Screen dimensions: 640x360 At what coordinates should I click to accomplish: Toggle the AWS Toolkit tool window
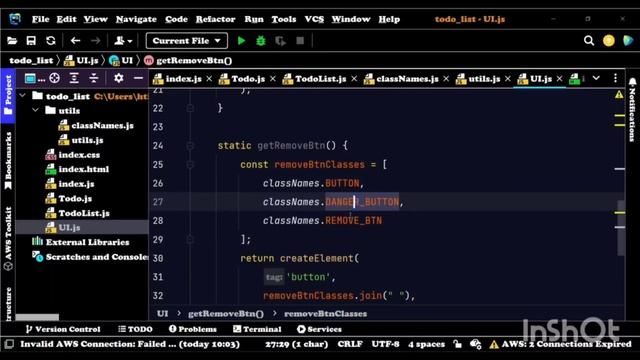(x=8, y=238)
